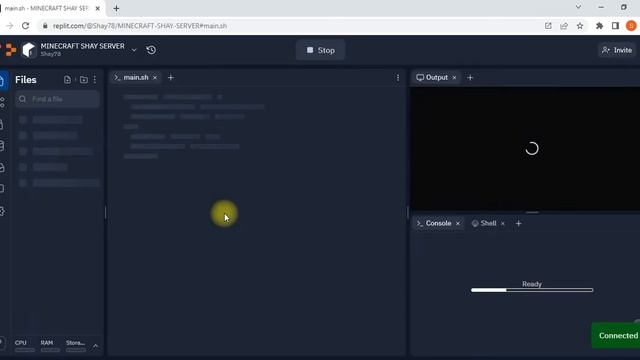This screenshot has height=360, width=640.
Task: Open the browser extensions puzzle icon
Action: point(599,26)
